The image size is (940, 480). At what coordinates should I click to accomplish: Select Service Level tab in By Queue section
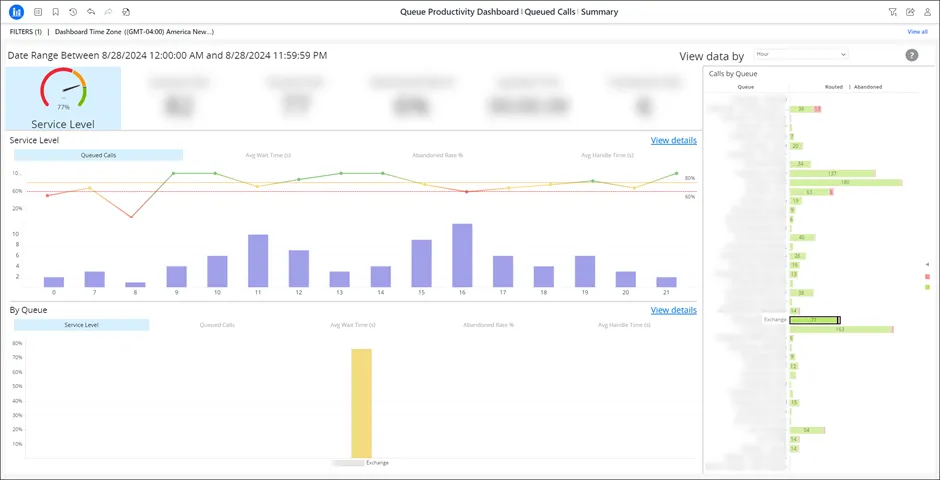[x=82, y=325]
